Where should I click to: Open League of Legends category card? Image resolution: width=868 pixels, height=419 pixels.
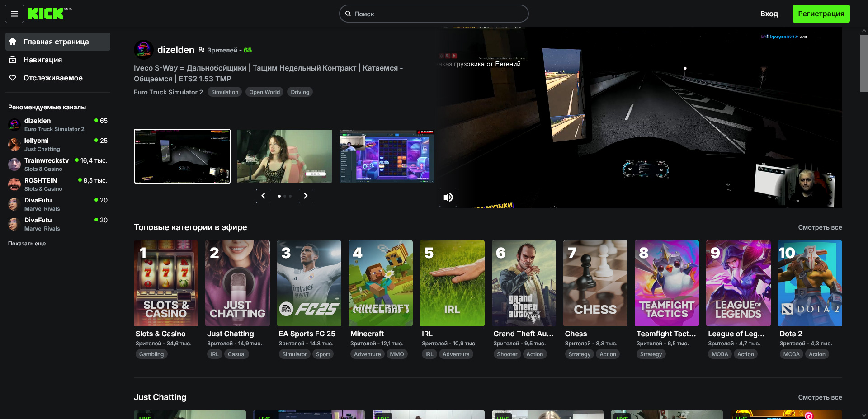pyautogui.click(x=738, y=283)
